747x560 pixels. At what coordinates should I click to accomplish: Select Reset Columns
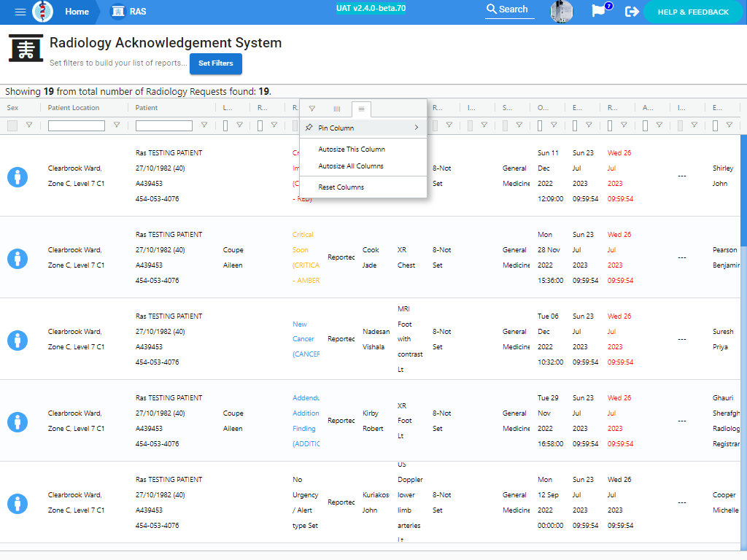click(x=341, y=187)
